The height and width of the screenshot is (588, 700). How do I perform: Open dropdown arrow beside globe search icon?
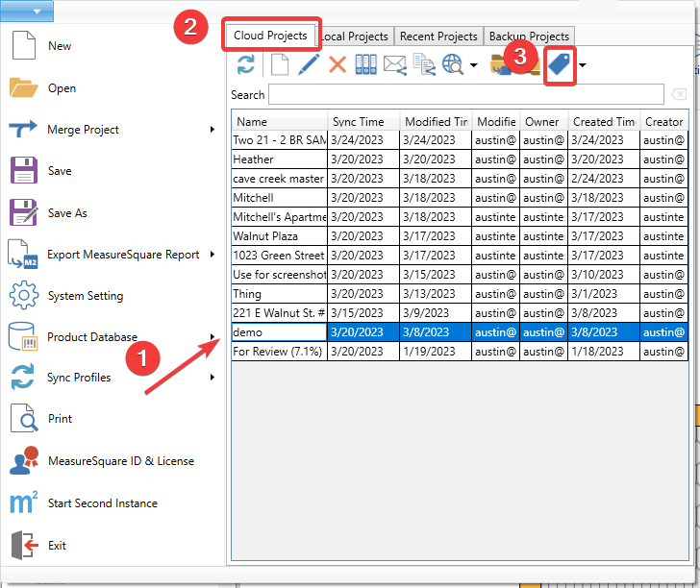(474, 65)
